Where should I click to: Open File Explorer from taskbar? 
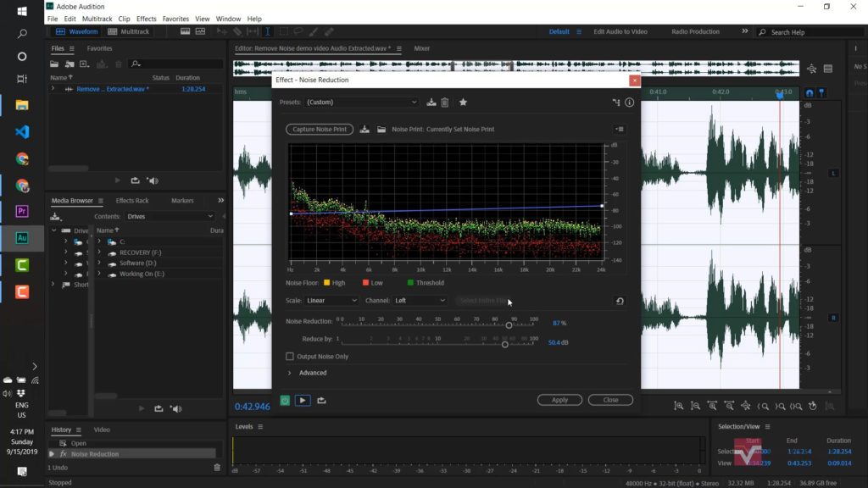(x=22, y=105)
